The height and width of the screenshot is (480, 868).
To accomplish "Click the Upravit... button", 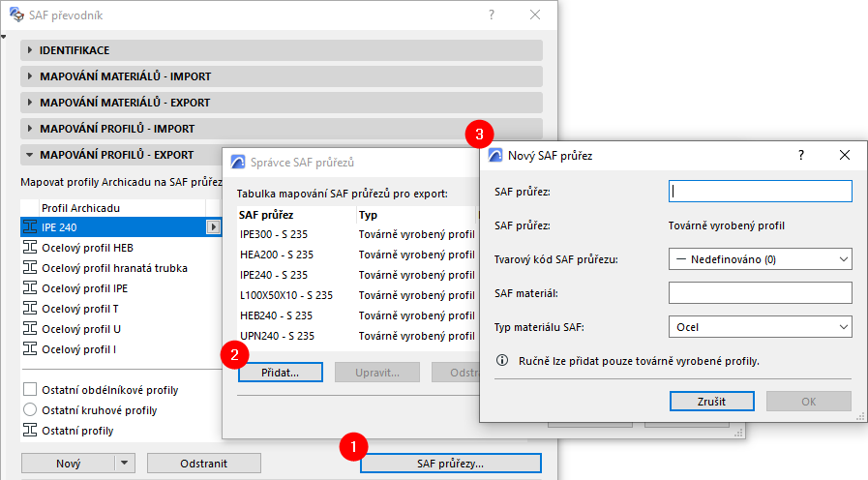I will pyautogui.click(x=377, y=373).
